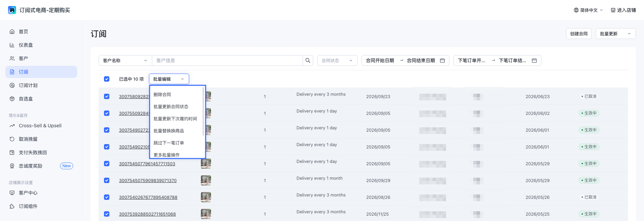Image resolution: width=644 pixels, height=221 pixels.
Task: Open contract 3007545075909839071370
Action: tap(148, 180)
